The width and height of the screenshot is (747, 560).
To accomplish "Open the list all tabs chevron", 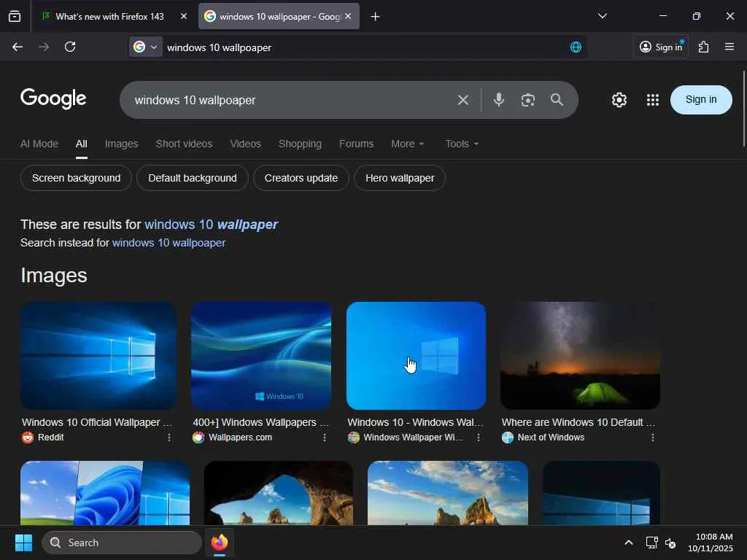I will 602,16.
